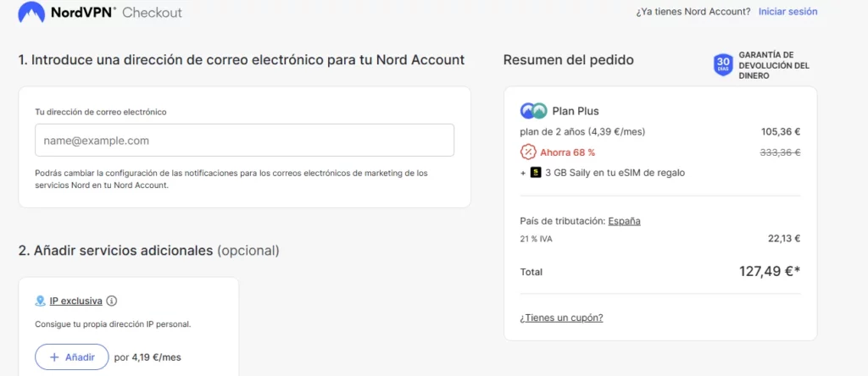Click the total amount 127,49 €*
The width and height of the screenshot is (868, 376).
pos(770,272)
